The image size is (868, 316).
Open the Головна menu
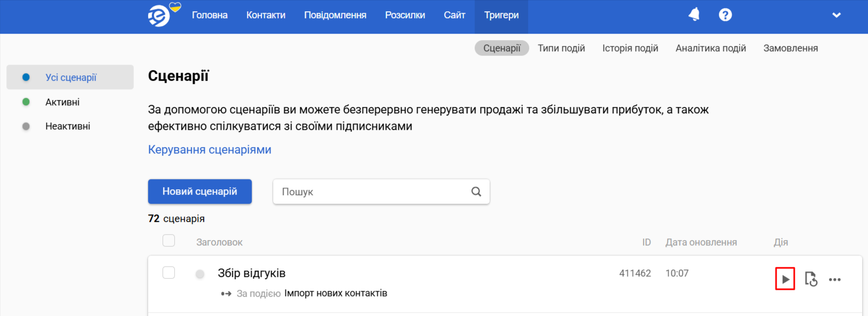(210, 15)
